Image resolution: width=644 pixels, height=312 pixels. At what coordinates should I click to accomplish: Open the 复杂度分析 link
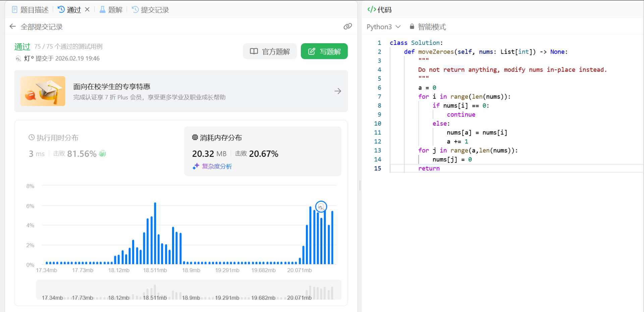click(x=217, y=166)
